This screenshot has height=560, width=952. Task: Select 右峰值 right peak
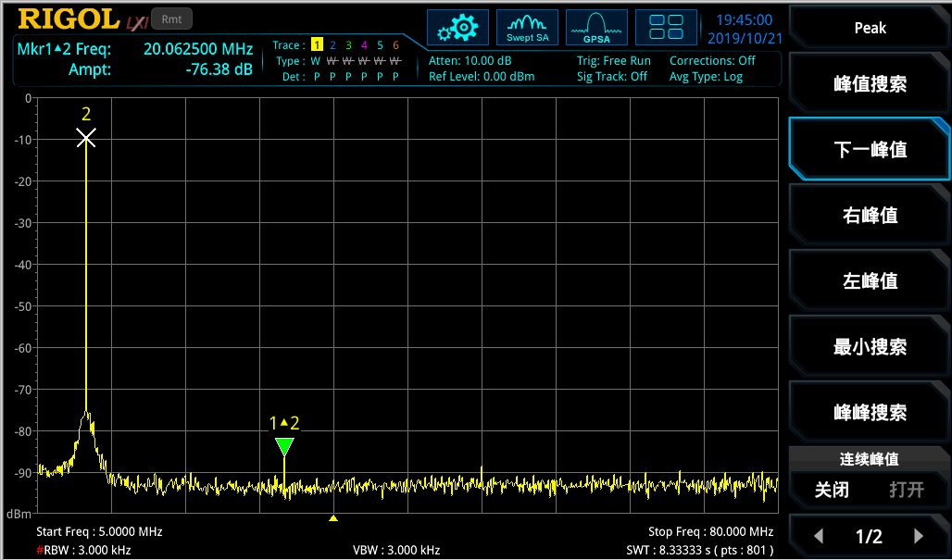point(870,216)
